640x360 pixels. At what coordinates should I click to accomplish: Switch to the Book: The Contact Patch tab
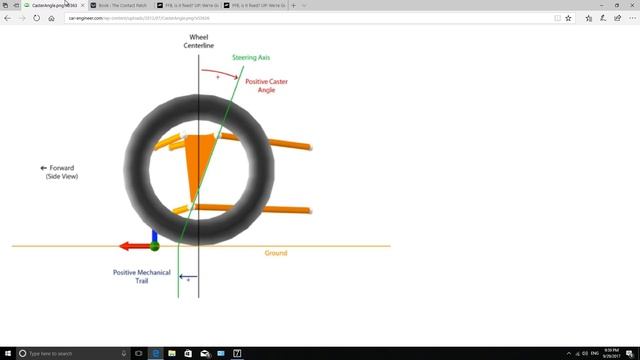[121, 5]
